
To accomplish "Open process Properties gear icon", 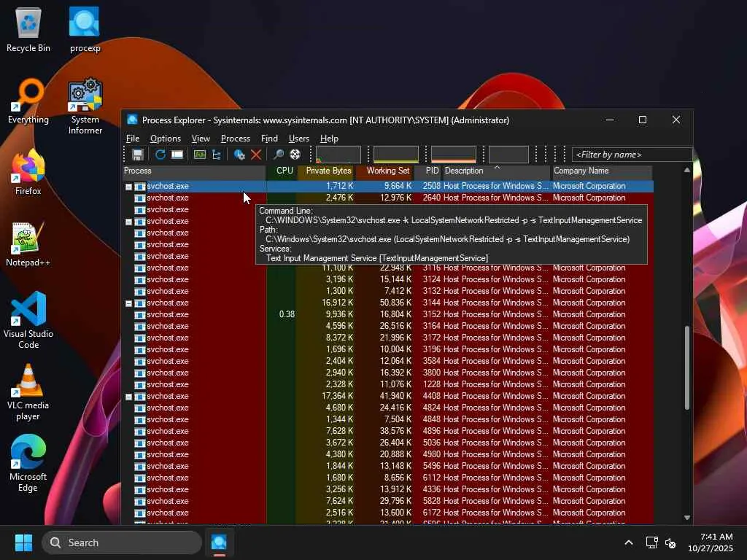I will click(239, 155).
